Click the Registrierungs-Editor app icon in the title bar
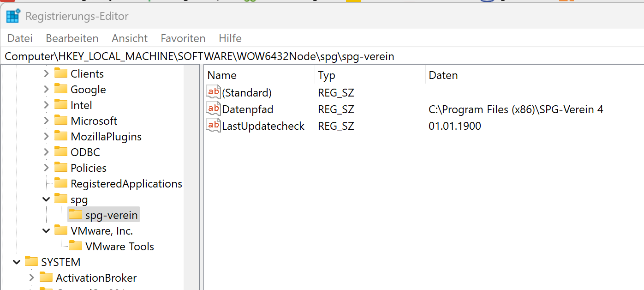 (13, 16)
